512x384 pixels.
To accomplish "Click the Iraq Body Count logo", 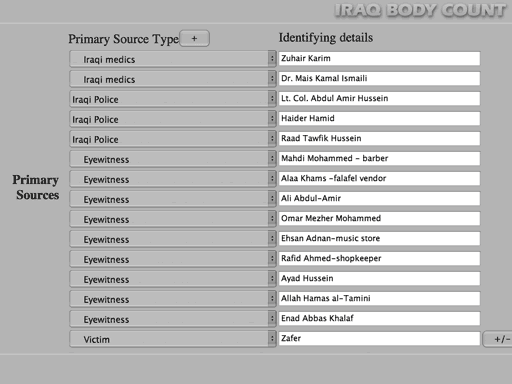I will point(420,10).
